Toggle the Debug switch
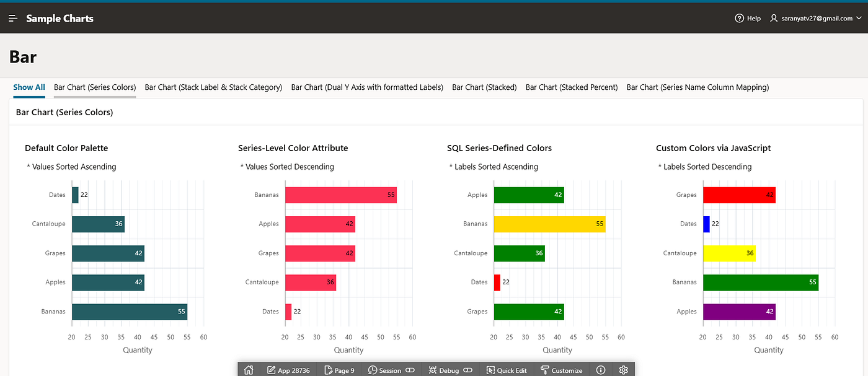Image resolution: width=868 pixels, height=376 pixels. coord(468,370)
